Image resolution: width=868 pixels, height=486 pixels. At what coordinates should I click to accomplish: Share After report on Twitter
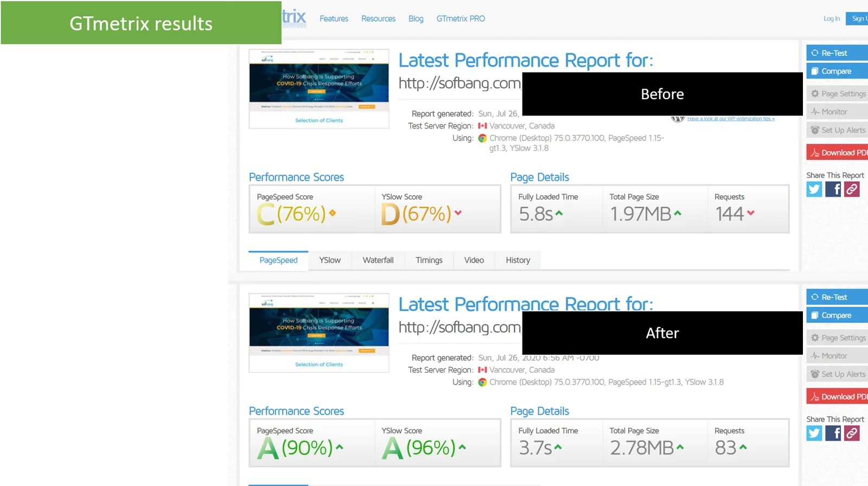click(x=814, y=433)
